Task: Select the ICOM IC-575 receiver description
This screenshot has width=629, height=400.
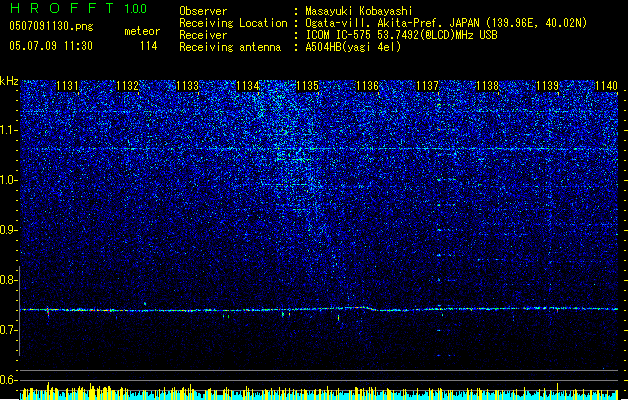Action: tap(401, 35)
